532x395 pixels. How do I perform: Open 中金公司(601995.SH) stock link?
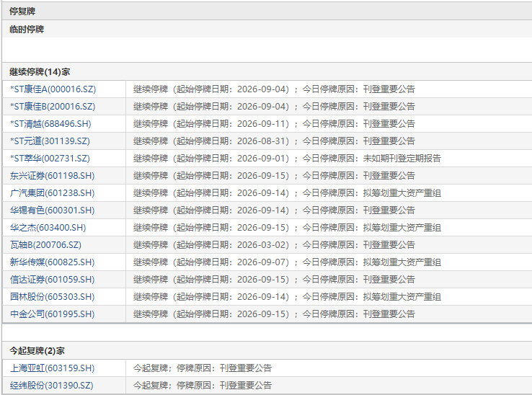52,314
